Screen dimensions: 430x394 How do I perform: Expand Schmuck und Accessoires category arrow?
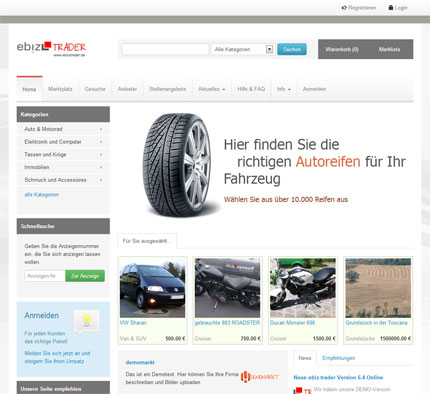pos(101,180)
